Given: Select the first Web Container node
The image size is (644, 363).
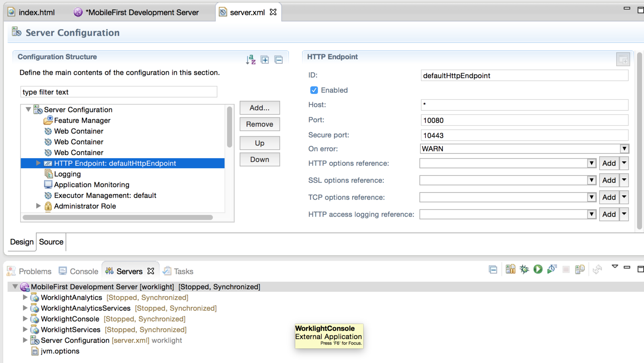Looking at the screenshot, I should coord(78,131).
